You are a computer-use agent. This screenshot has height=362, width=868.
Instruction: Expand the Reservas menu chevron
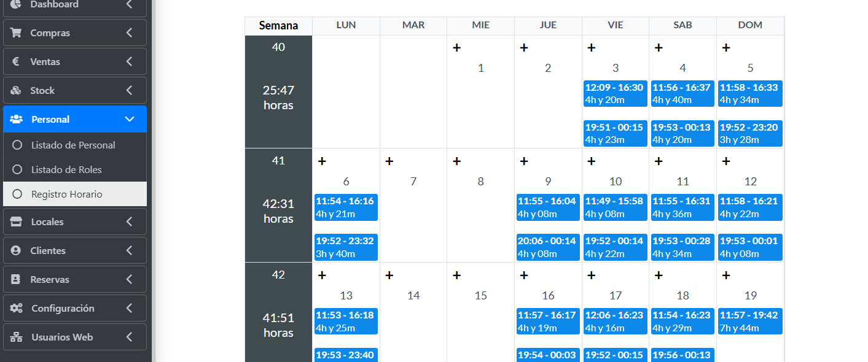coord(129,279)
